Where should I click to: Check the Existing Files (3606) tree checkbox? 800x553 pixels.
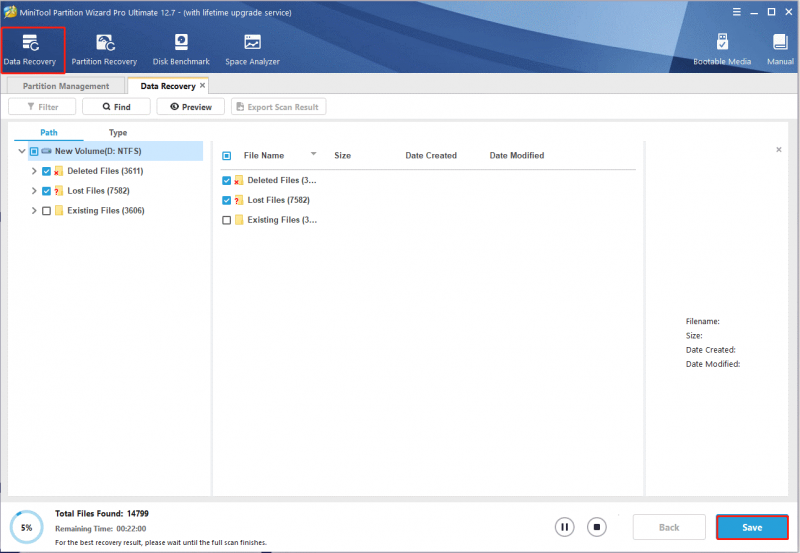tap(46, 211)
